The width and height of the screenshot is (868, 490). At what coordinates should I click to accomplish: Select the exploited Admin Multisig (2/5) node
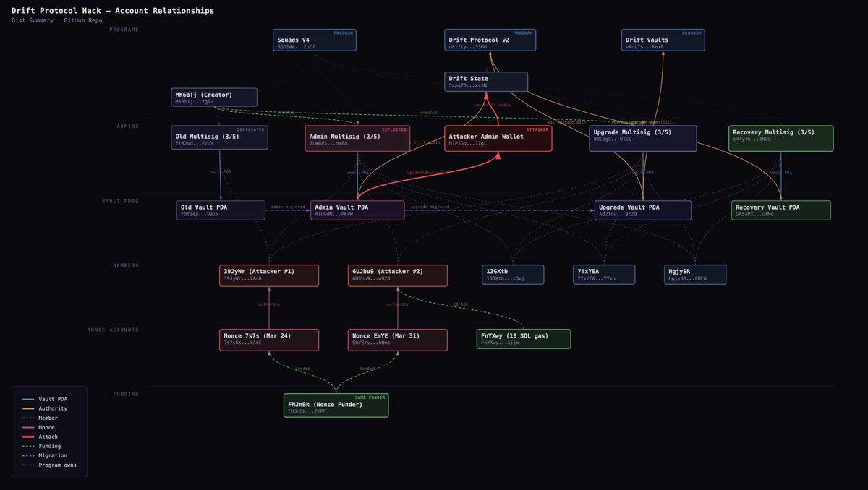coord(358,138)
